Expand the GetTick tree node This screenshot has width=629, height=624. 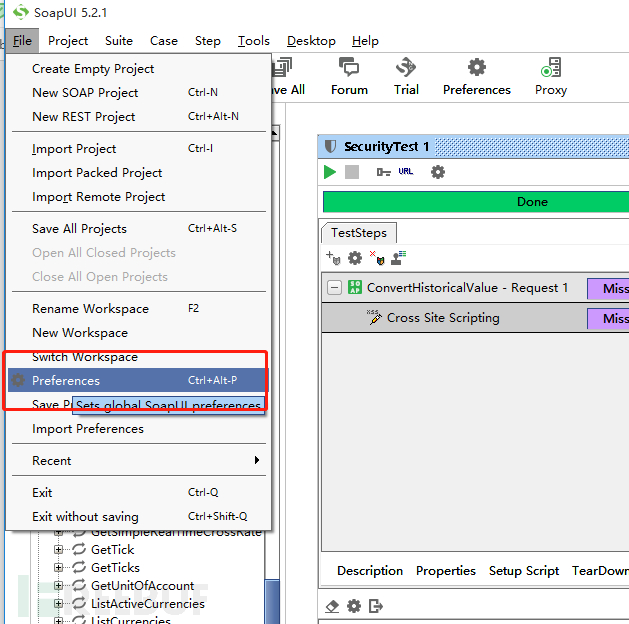(59, 549)
